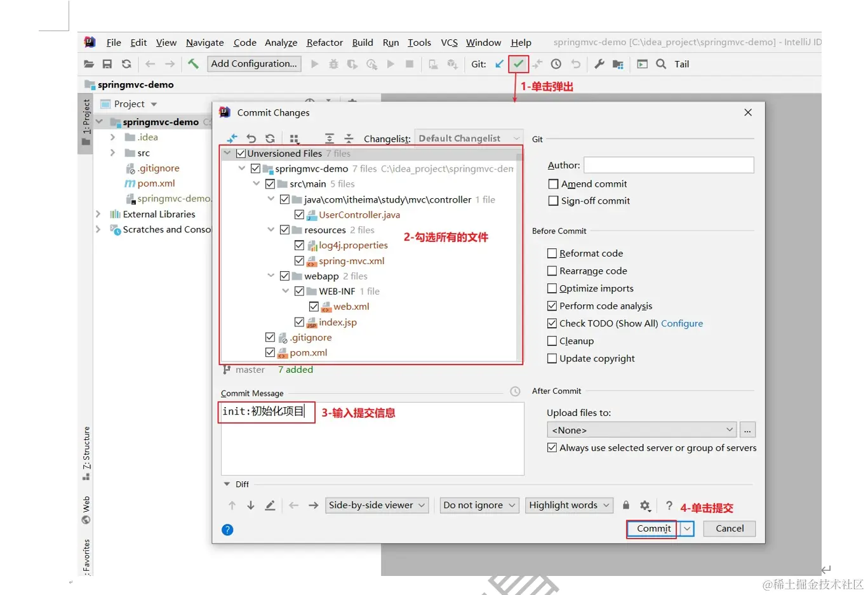Click the Collapse All icon in changes toolbar

349,138
